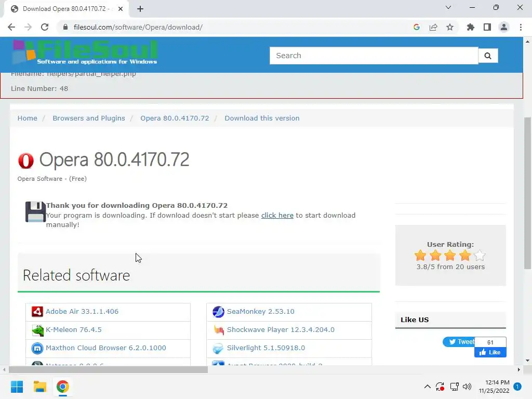This screenshot has width=532, height=399.
Task: Click the magnifier search button
Action: [488, 56]
